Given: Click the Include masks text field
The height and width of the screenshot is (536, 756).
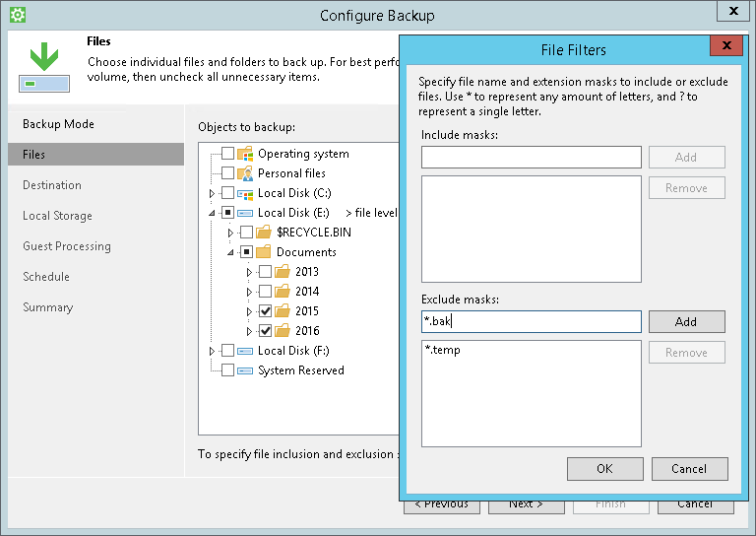Looking at the screenshot, I should (x=532, y=157).
